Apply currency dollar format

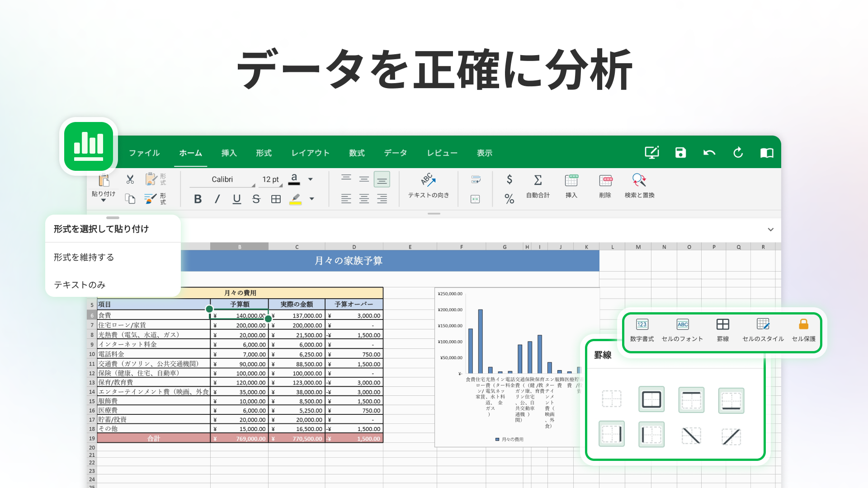509,179
